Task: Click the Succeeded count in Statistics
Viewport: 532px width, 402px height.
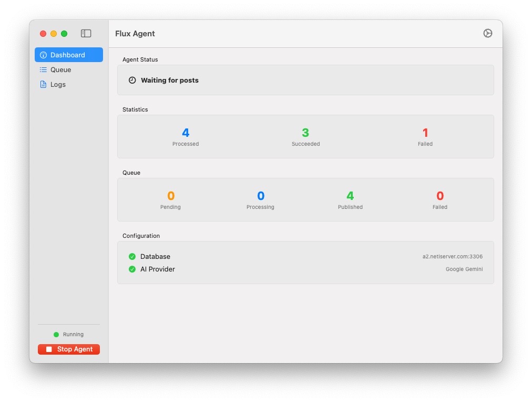Action: click(305, 133)
